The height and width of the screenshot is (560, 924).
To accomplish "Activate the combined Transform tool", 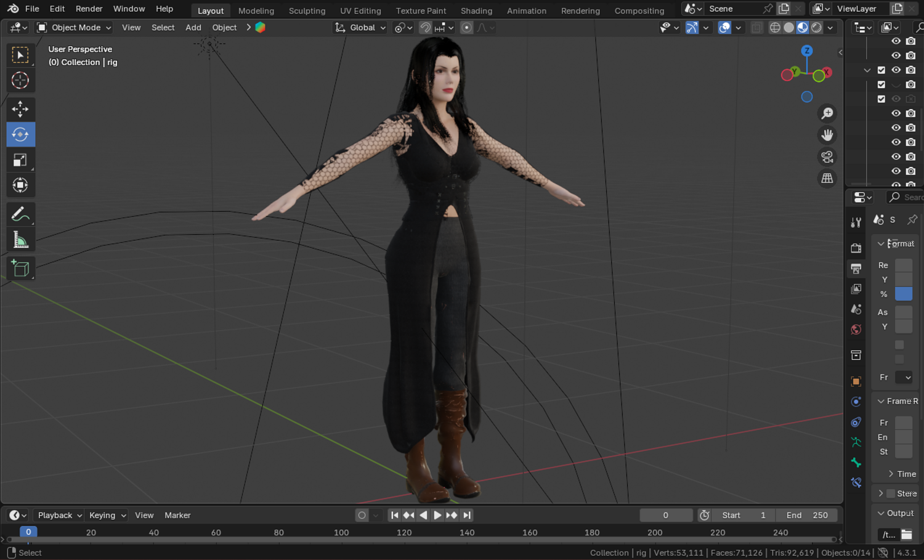I will tap(20, 185).
